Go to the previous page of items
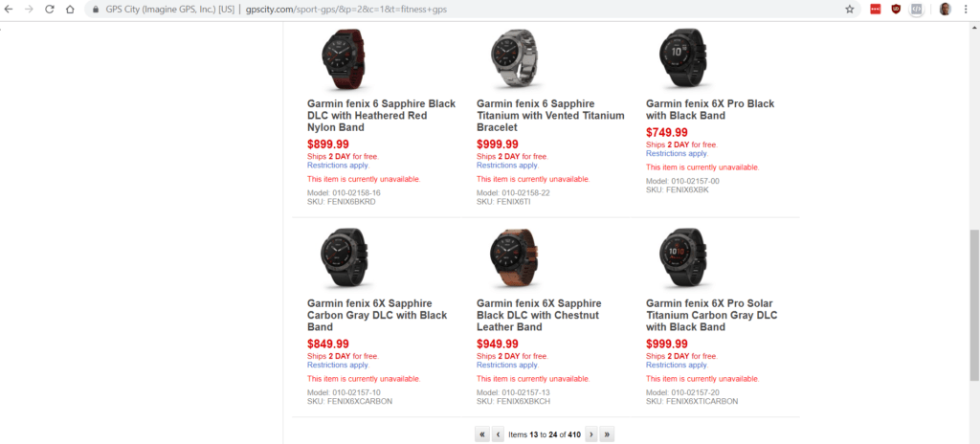This screenshot has width=980, height=444. coord(498,433)
